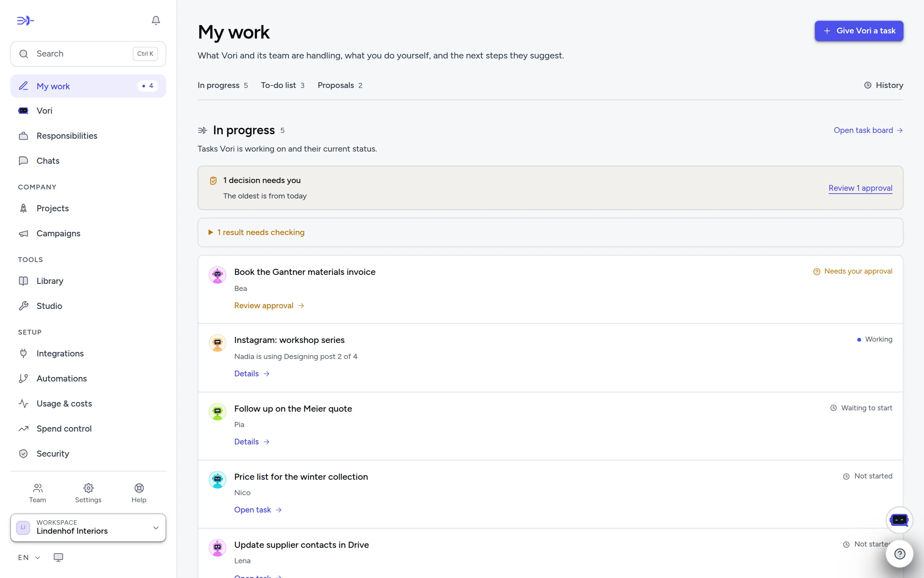Click the Search input field
The width and height of the screenshot is (924, 578).
[88, 54]
